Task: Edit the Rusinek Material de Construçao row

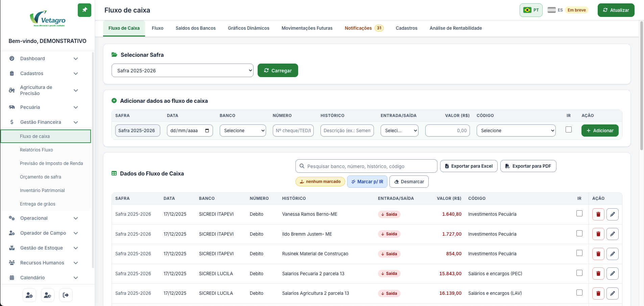Action: coord(612,254)
